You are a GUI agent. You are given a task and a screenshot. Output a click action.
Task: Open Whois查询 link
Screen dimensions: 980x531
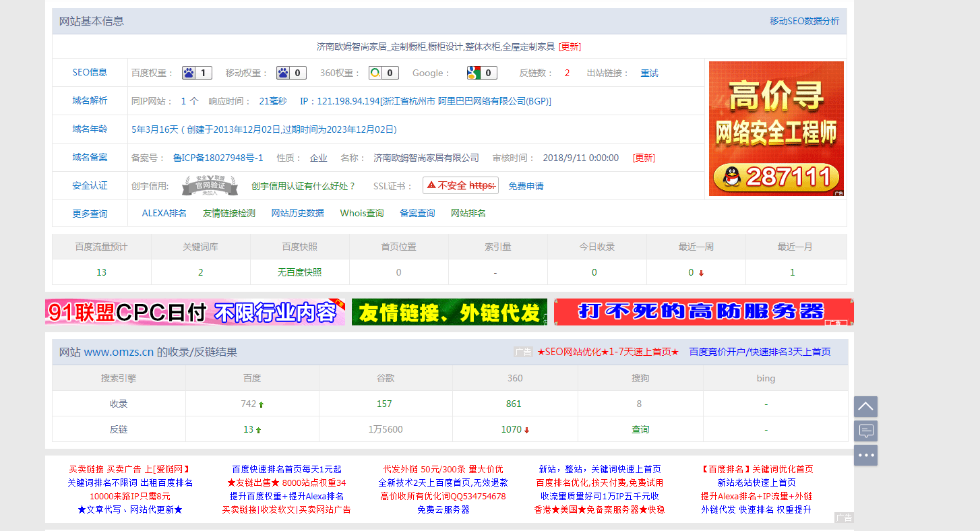(x=362, y=213)
